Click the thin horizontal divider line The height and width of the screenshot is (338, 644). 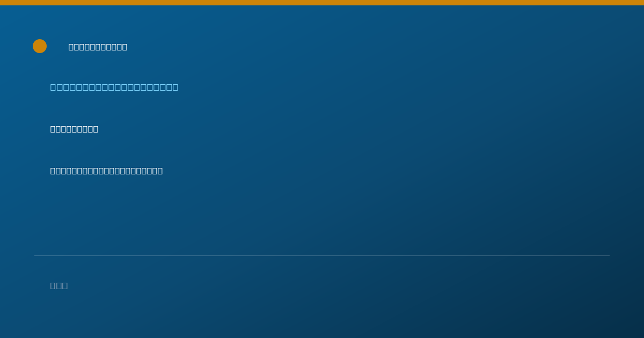(322, 255)
